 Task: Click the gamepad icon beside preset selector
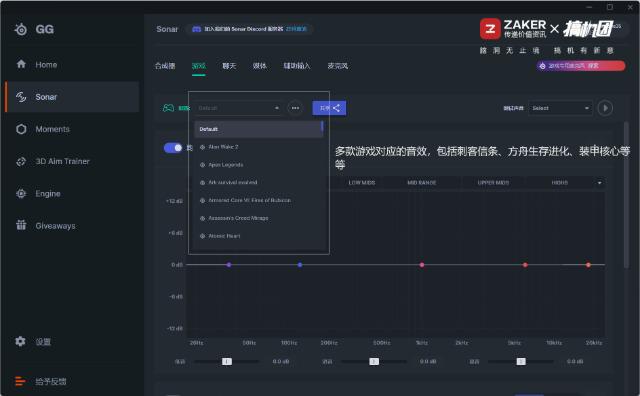pos(169,108)
